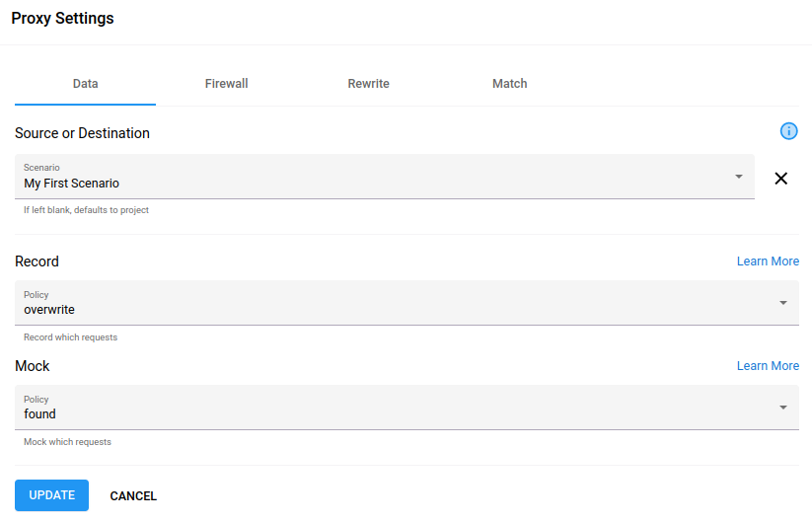Screen dimensions: 812x522
Task: Clear the selected scenario with the X icon
Action: [x=780, y=179]
